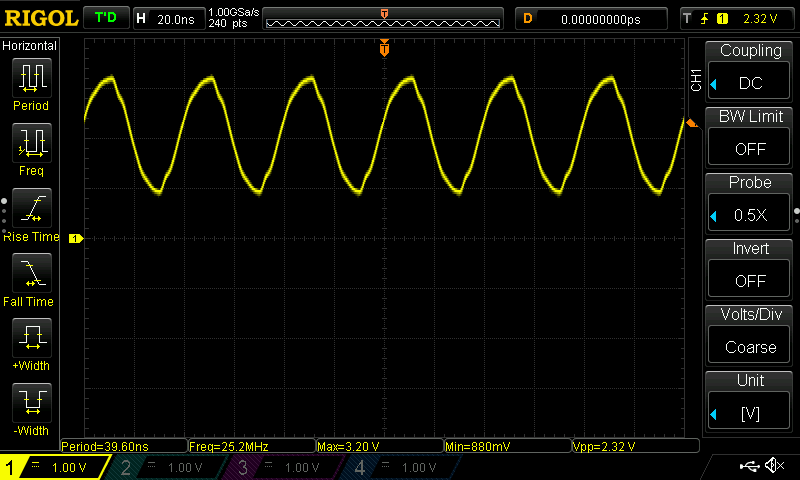The image size is (800, 480).
Task: Select the -Width measurement icon
Action: [30, 405]
